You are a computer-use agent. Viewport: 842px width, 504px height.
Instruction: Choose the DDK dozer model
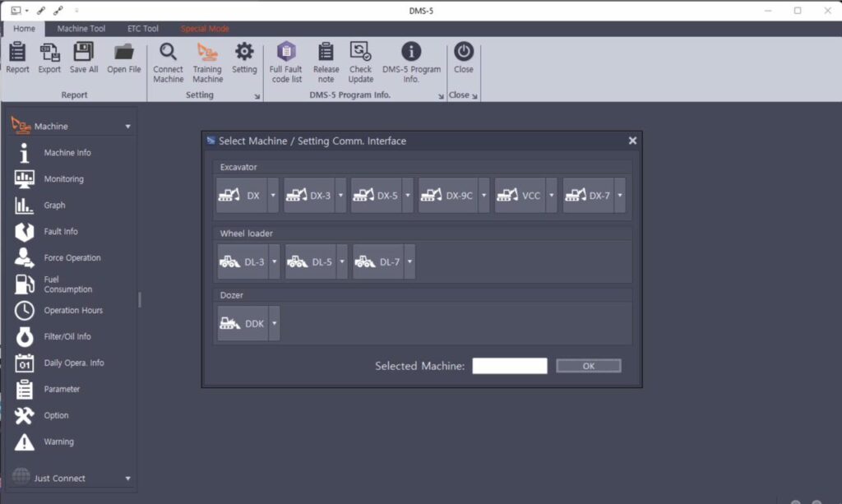242,322
